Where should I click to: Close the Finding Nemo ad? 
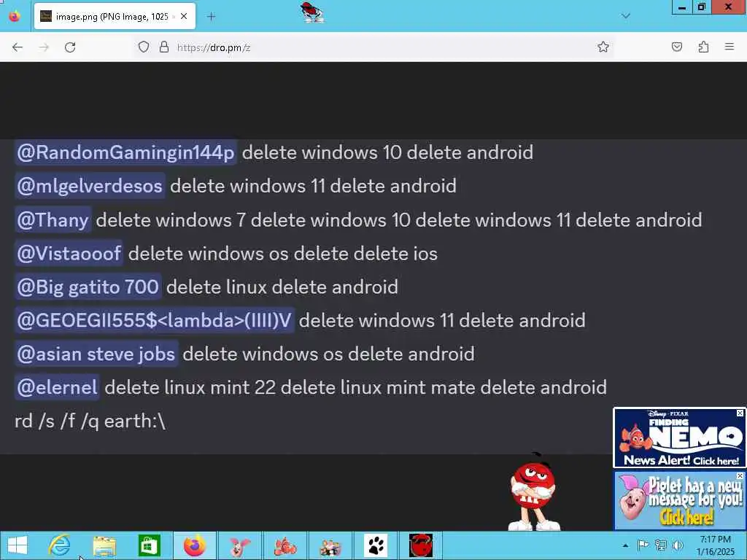tap(740, 413)
